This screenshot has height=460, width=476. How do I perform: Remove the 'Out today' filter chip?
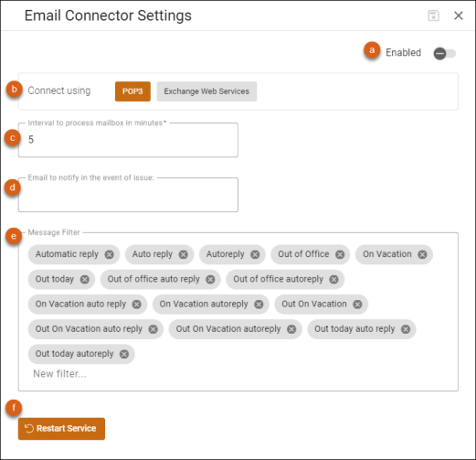pyautogui.click(x=85, y=279)
